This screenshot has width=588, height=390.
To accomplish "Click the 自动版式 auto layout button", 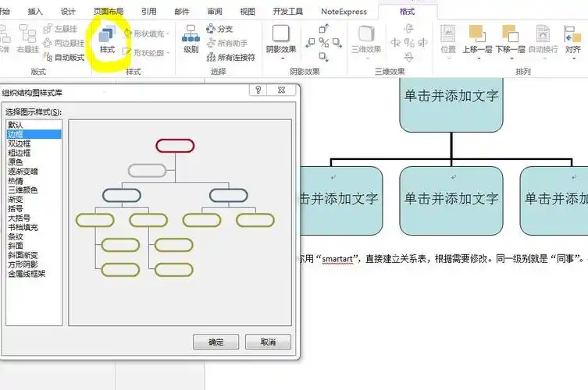I will [64, 57].
